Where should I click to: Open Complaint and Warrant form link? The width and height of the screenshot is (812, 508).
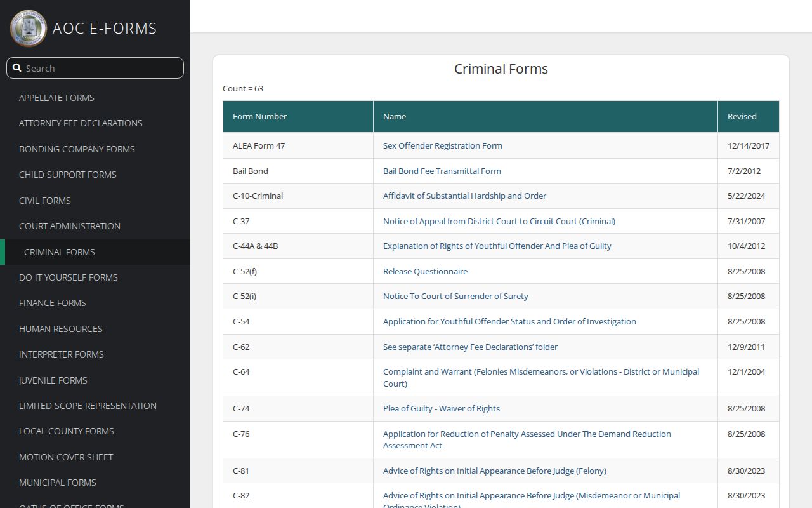click(541, 378)
